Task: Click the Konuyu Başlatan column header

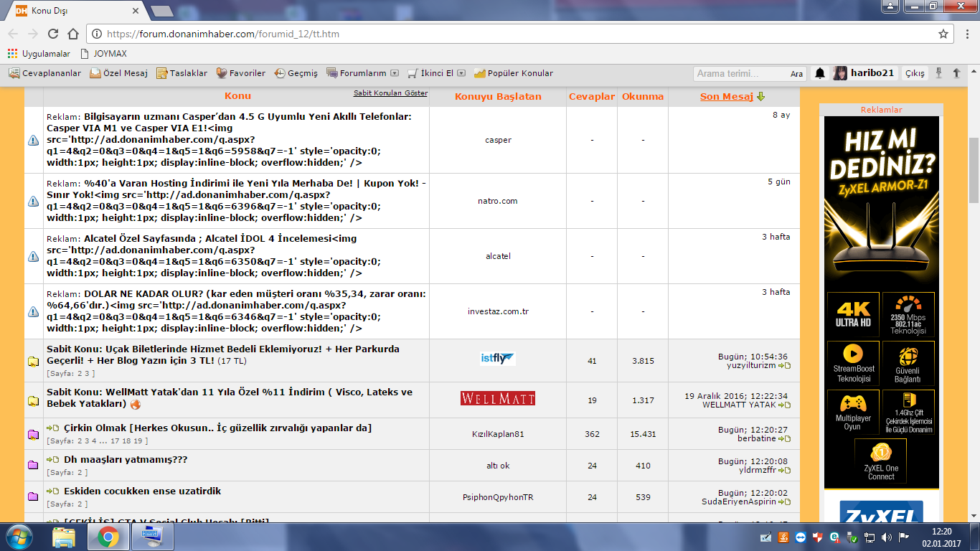Action: coord(498,97)
